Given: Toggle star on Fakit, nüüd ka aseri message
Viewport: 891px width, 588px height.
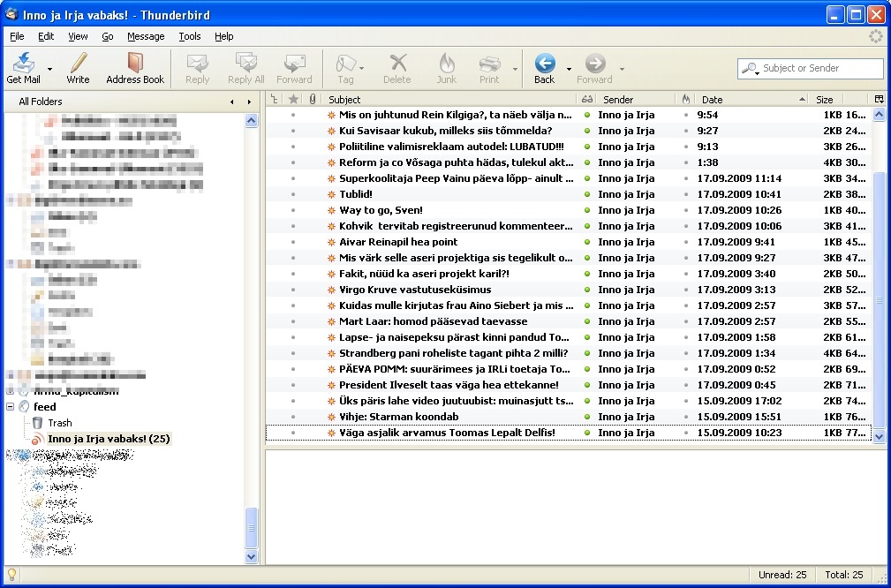Looking at the screenshot, I should (293, 274).
